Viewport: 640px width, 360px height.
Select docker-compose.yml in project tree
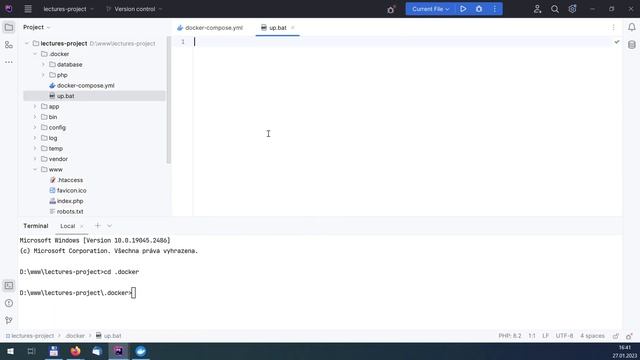[x=86, y=86]
